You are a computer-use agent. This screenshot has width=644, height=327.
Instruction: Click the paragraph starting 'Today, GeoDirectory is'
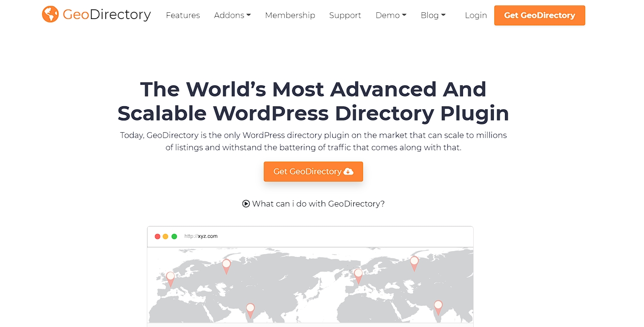[313, 141]
